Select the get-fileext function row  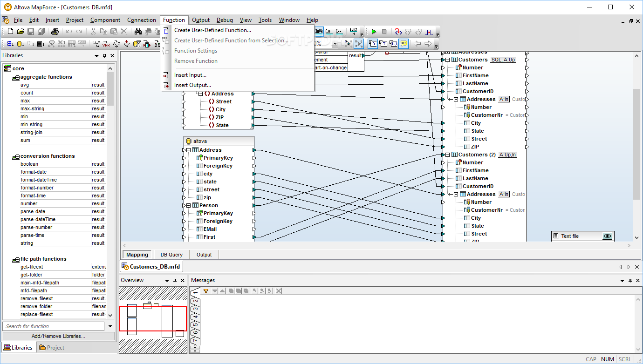(x=63, y=267)
